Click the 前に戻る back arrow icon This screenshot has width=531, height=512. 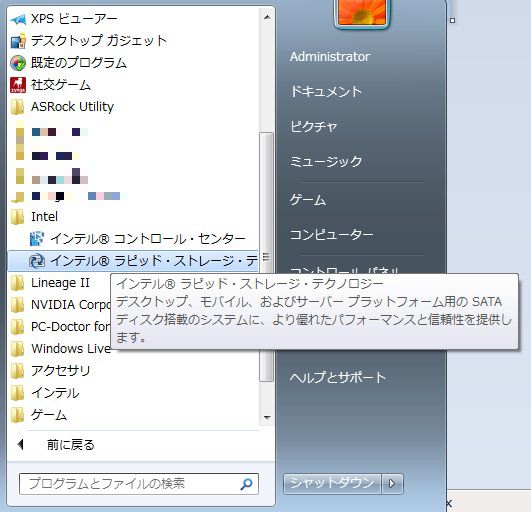pos(21,445)
